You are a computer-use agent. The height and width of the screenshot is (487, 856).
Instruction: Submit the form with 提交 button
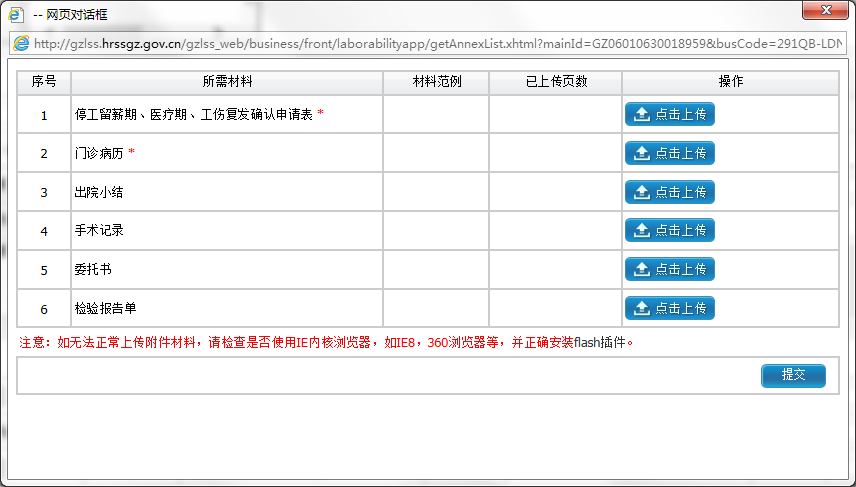(793, 375)
